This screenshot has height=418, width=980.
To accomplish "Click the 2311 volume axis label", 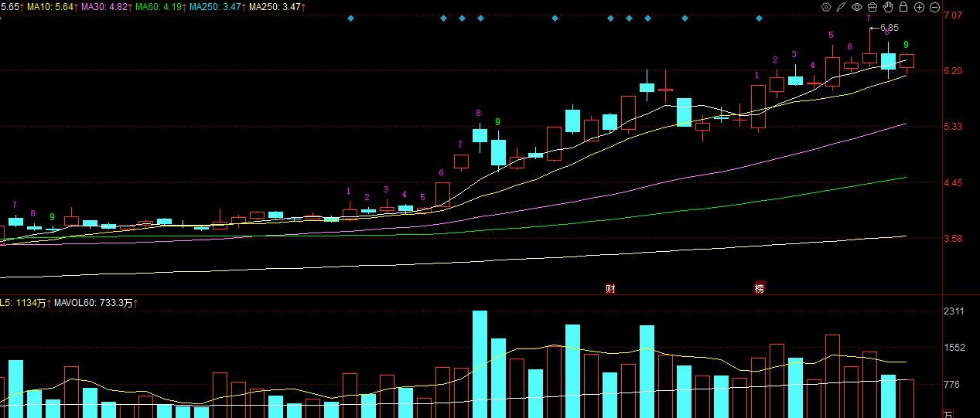I will 954,311.
